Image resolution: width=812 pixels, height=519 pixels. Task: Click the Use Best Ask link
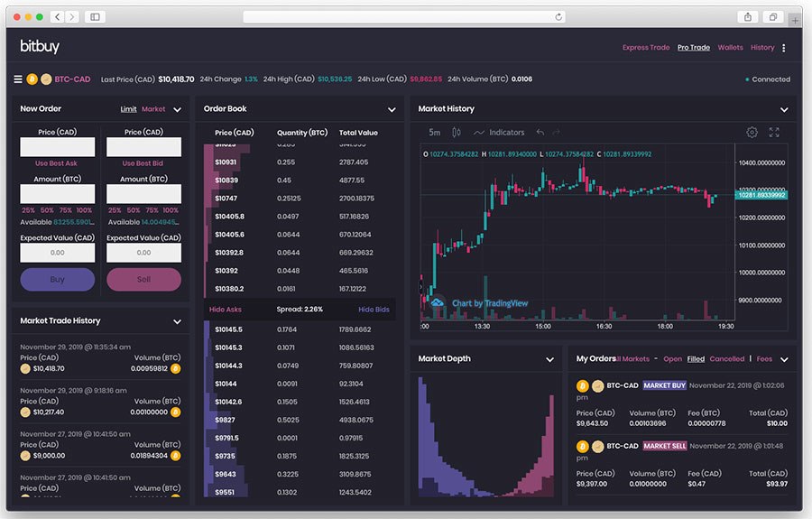57,163
